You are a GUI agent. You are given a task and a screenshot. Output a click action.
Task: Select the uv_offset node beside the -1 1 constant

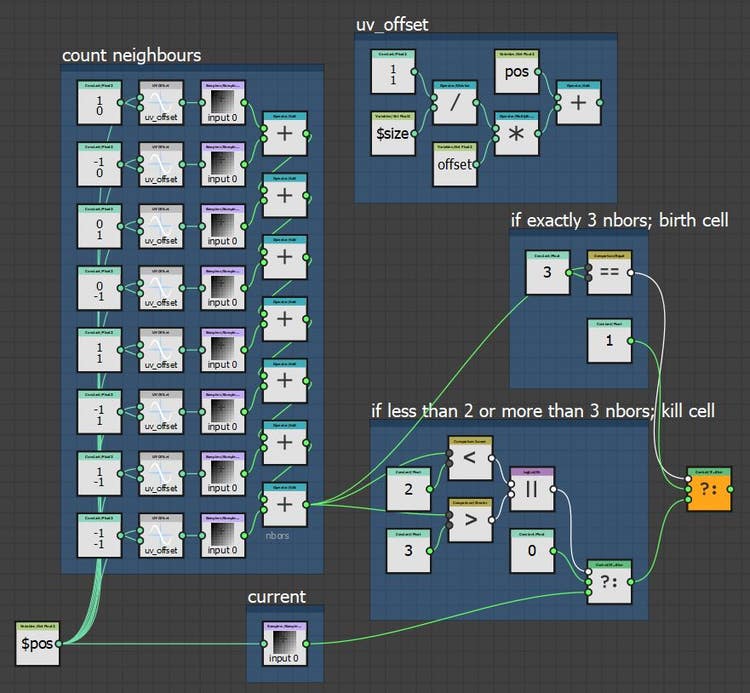click(x=161, y=412)
